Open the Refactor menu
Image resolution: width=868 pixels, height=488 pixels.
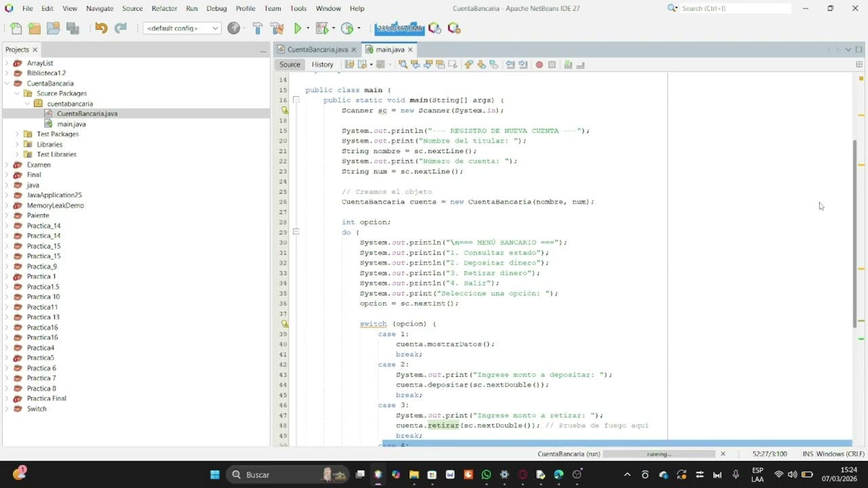(x=164, y=8)
